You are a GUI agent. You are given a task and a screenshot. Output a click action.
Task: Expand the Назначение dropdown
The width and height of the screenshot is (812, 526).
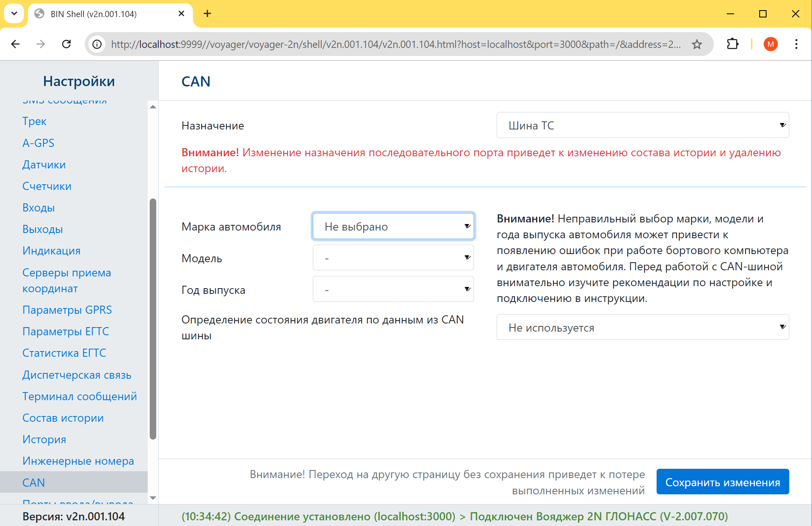pos(642,125)
